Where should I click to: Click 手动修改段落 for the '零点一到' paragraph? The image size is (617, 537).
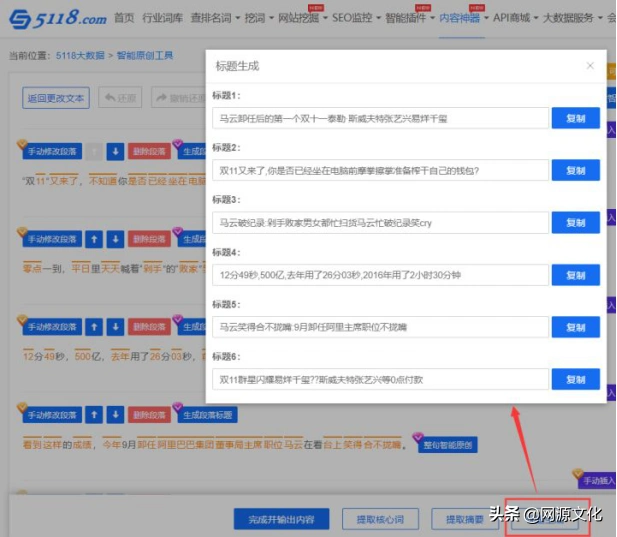point(52,239)
